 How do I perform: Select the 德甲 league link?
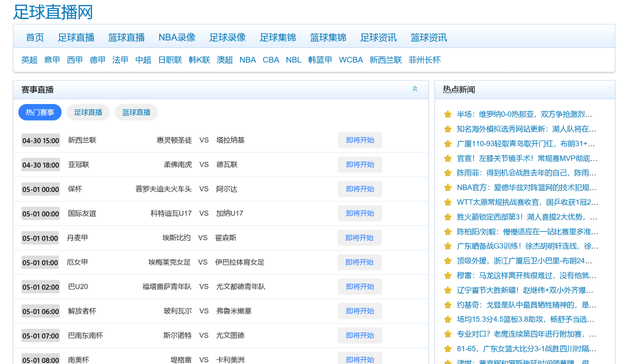coord(97,60)
